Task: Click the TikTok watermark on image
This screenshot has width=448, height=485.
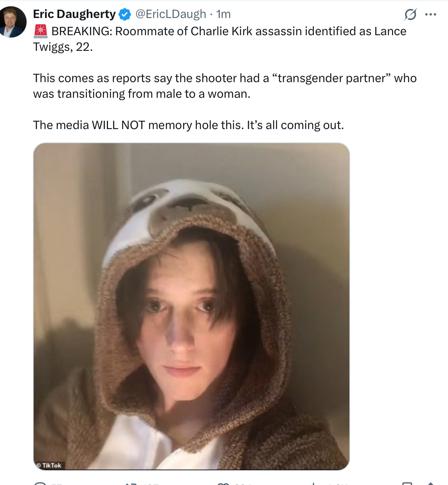Action: tap(49, 465)
